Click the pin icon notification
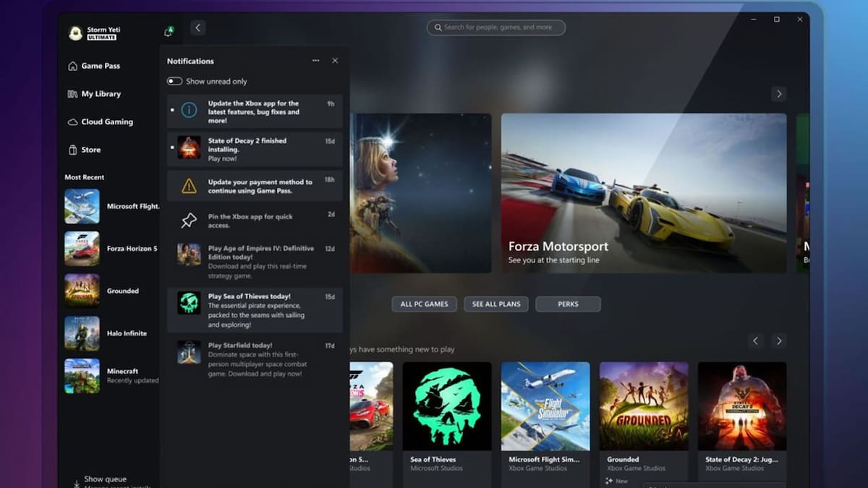Screen dimensions: 868x488 click(189, 221)
